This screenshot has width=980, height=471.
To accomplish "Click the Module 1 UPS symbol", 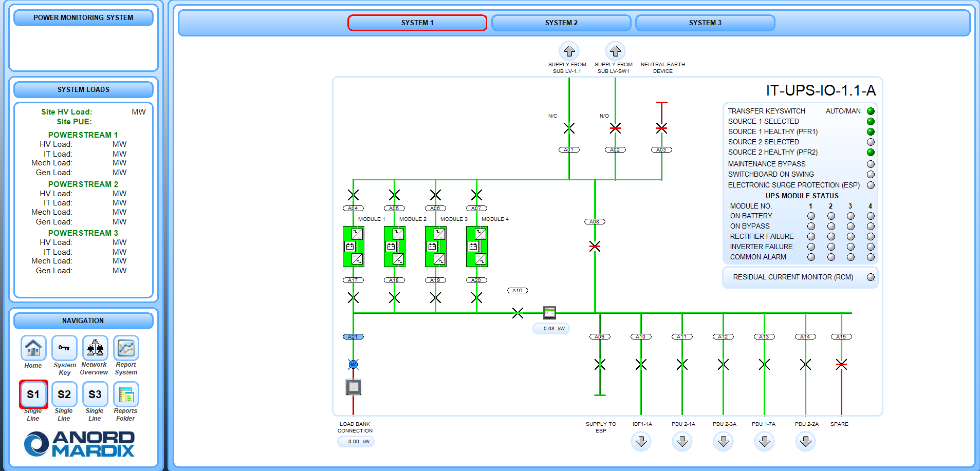I will coord(354,247).
